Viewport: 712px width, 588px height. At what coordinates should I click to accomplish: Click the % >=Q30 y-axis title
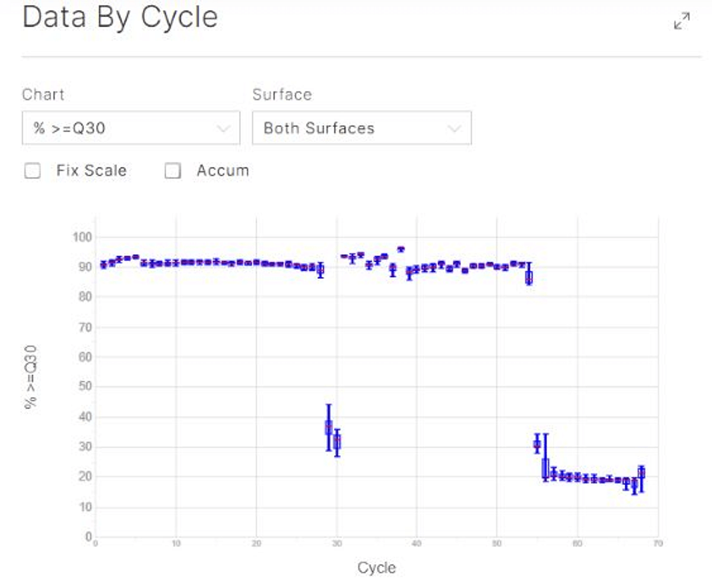31,378
